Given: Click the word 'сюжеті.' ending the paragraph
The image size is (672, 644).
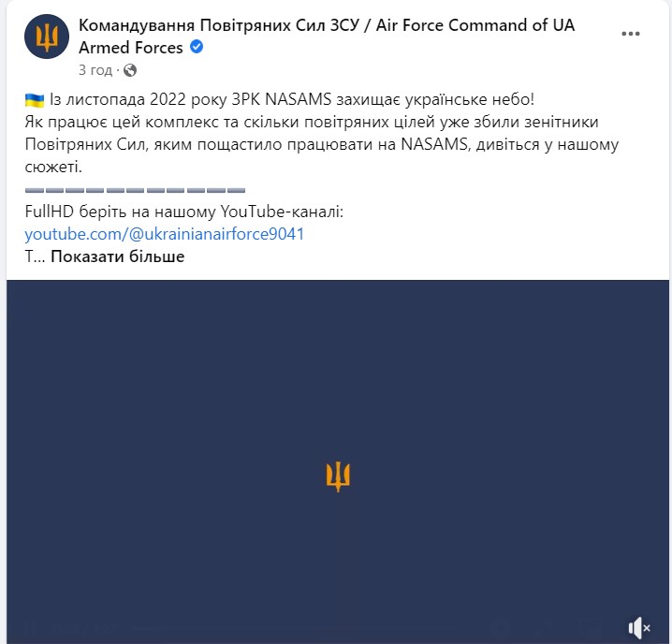Looking at the screenshot, I should pos(53,167).
